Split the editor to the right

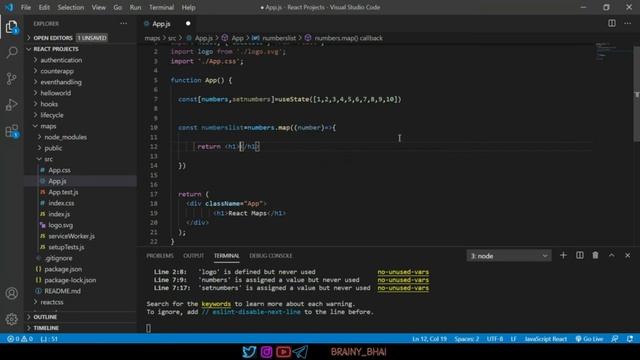tap(612, 23)
